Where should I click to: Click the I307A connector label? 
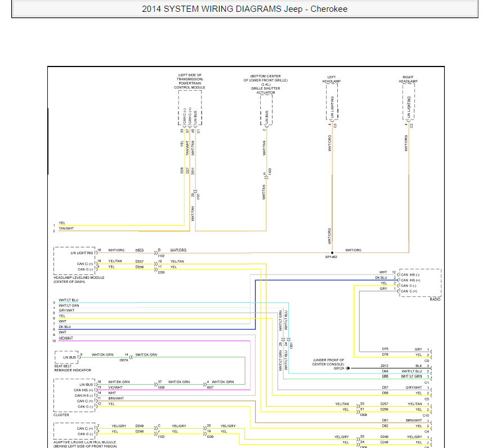click(124, 360)
